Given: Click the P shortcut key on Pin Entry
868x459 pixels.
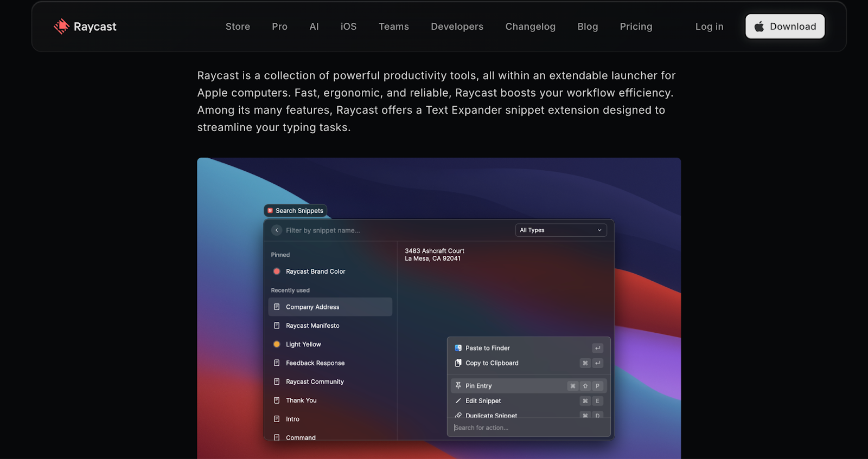Looking at the screenshot, I should (597, 386).
